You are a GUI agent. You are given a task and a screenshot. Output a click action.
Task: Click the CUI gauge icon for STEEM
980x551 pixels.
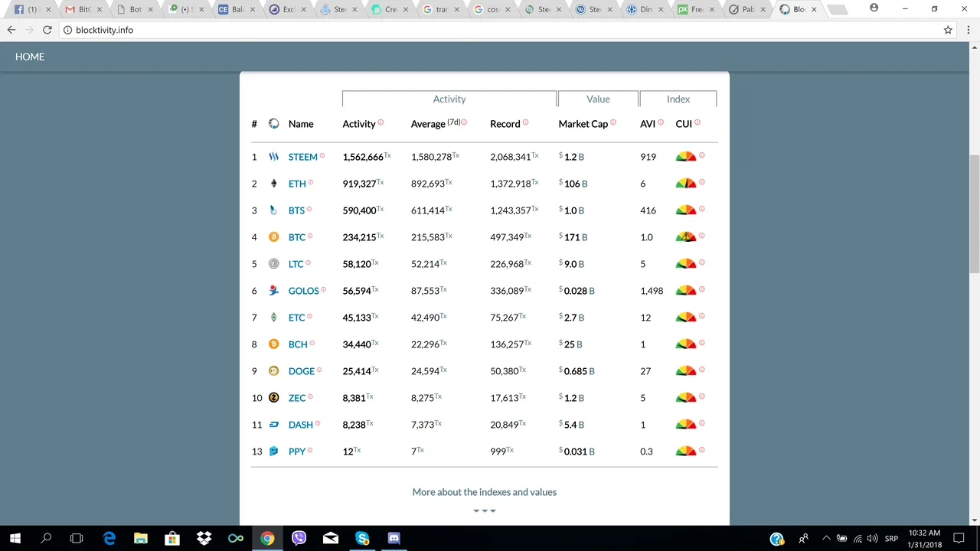click(686, 157)
